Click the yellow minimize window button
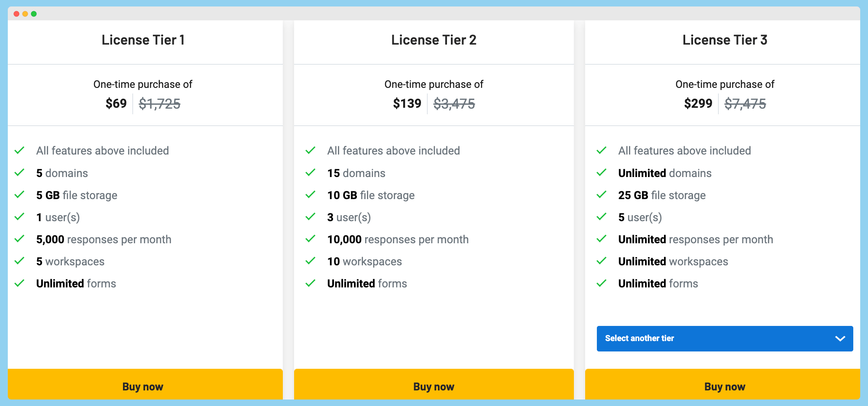This screenshot has height=406, width=868. tap(25, 14)
